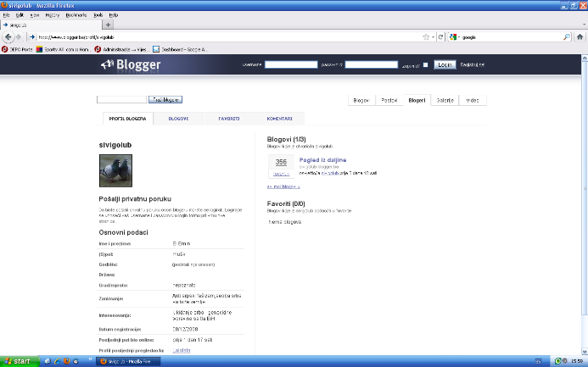Click the Home icon in Firefox toolbar
The image size is (588, 367).
[x=579, y=37]
